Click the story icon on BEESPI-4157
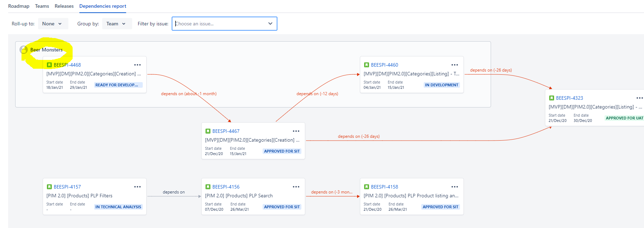644x228 pixels. pos(49,187)
